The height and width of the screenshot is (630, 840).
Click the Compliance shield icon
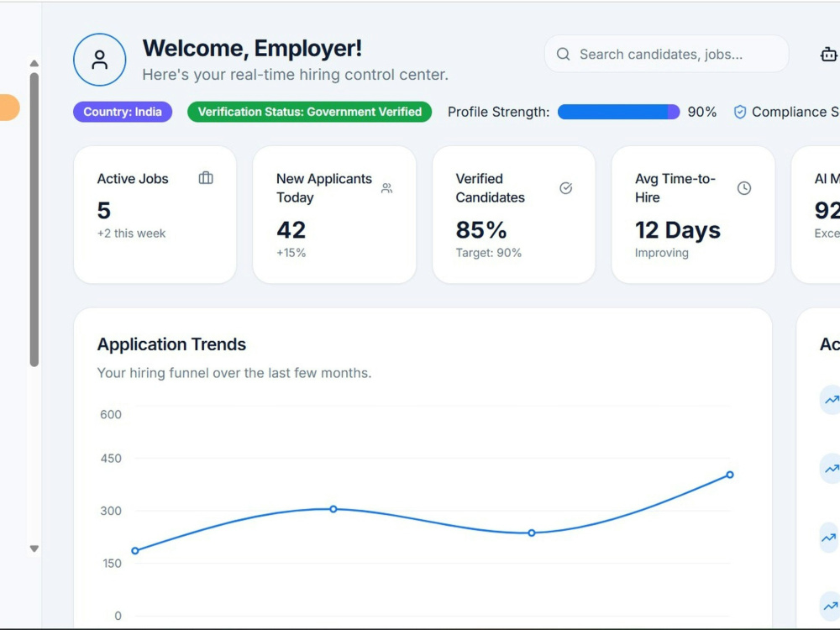[x=740, y=112]
